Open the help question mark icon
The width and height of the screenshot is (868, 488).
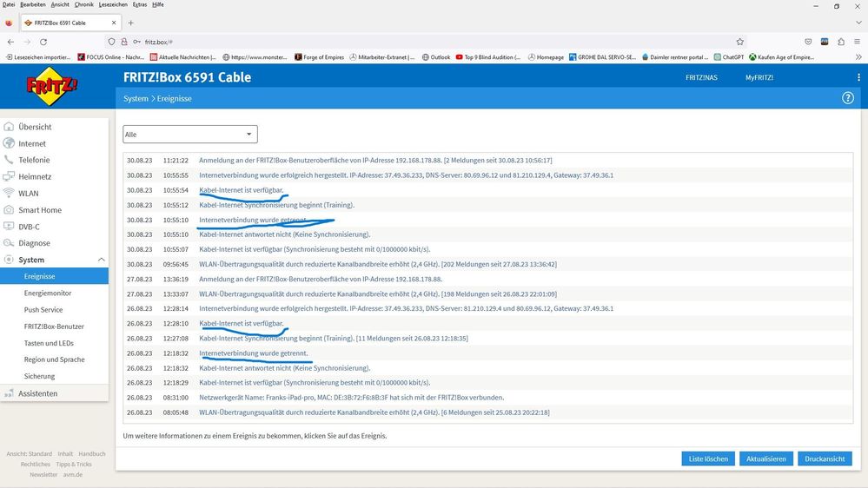[847, 98]
